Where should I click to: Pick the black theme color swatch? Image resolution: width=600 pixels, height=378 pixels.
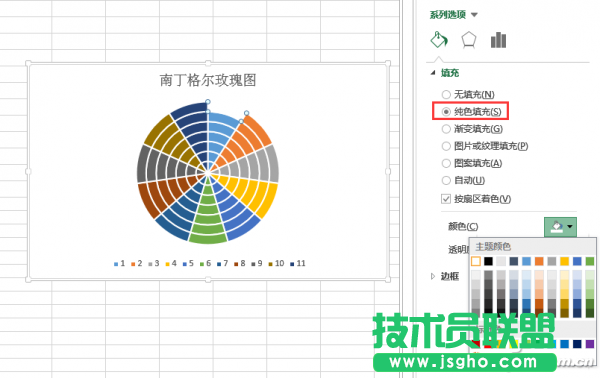click(488, 261)
